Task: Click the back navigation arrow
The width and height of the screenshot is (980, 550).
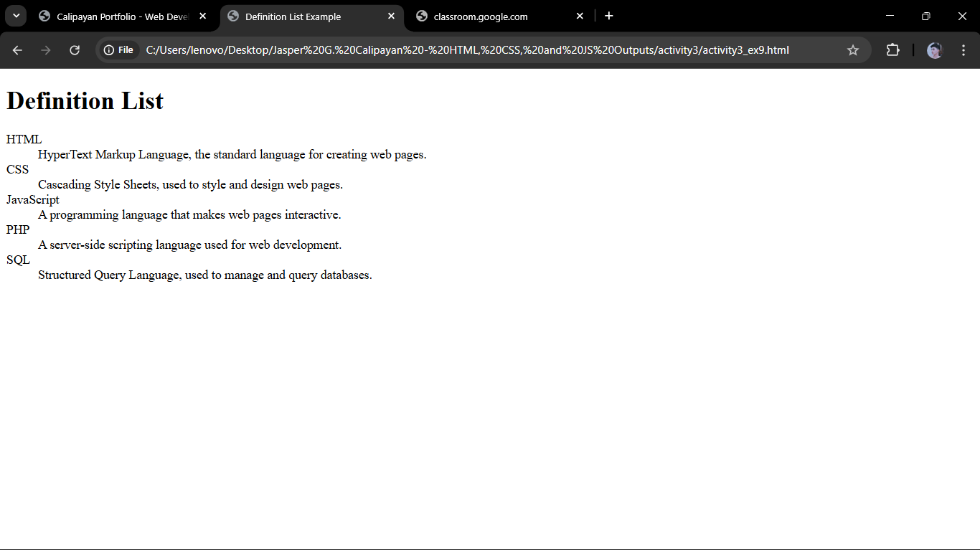Action: 17,50
